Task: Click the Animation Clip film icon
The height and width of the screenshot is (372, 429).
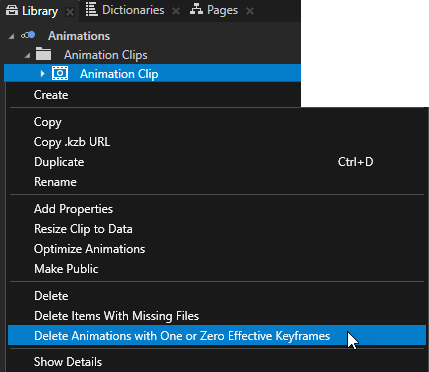Action: pos(60,73)
